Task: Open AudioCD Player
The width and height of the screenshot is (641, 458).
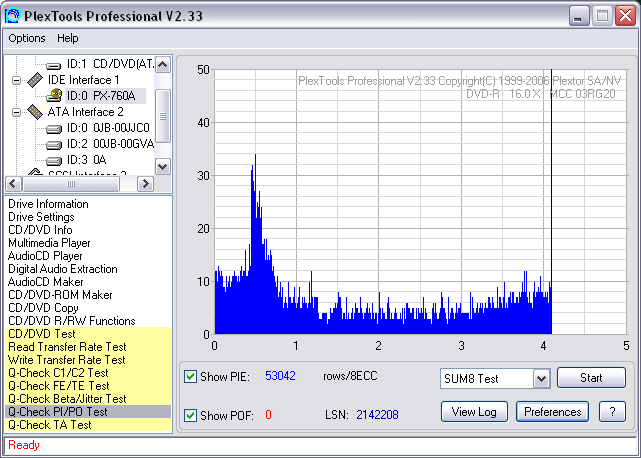Action: (x=45, y=256)
